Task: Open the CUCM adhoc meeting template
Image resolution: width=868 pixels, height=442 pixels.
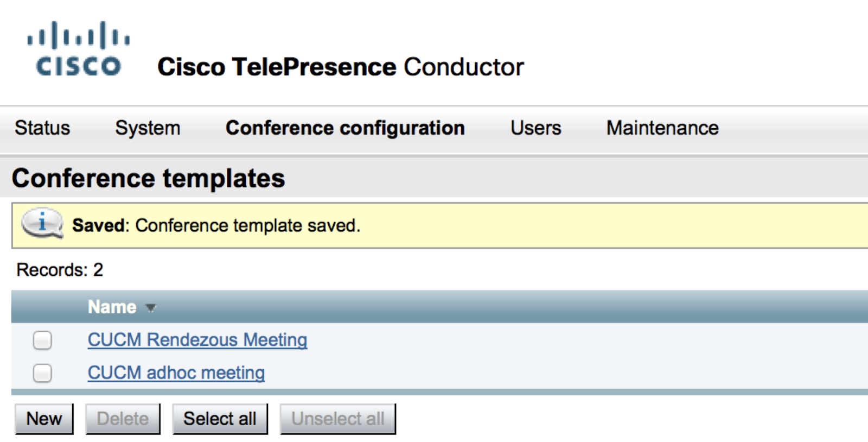Action: coord(176,372)
